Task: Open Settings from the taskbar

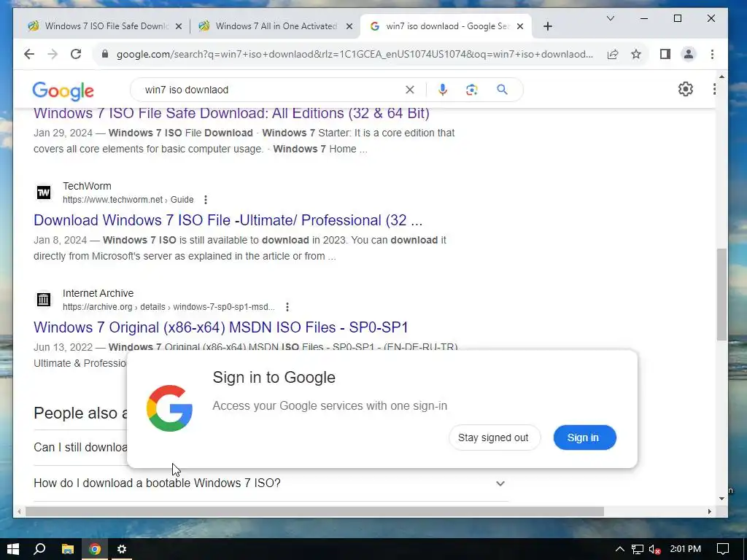Action: point(122,549)
